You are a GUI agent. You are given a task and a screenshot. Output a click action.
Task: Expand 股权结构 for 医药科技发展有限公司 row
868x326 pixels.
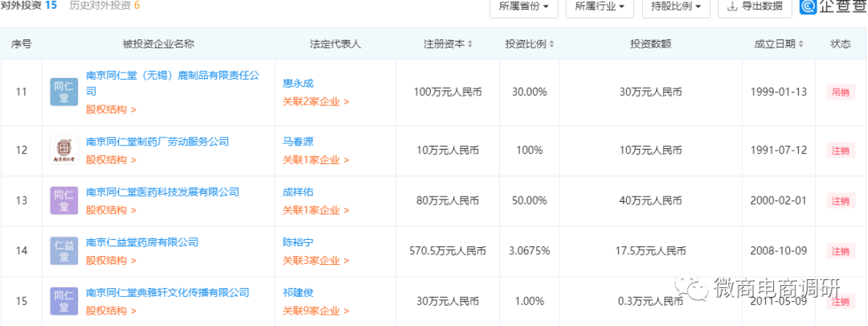[111, 210]
